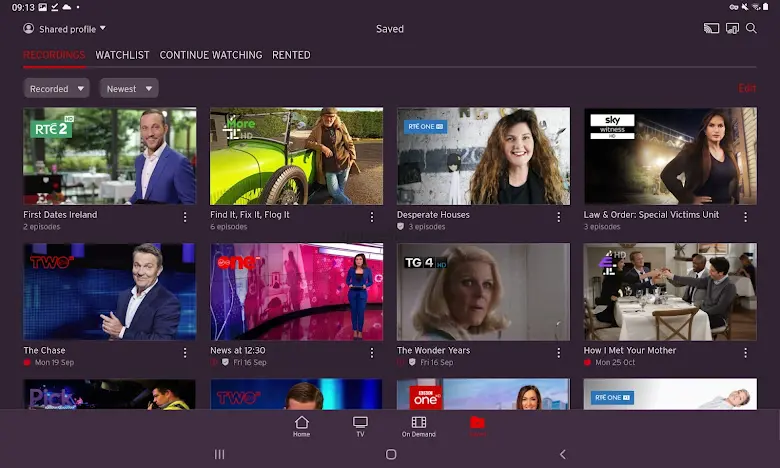Open News at 12:30 thumbnail
This screenshot has height=468, width=780.
pos(296,291)
